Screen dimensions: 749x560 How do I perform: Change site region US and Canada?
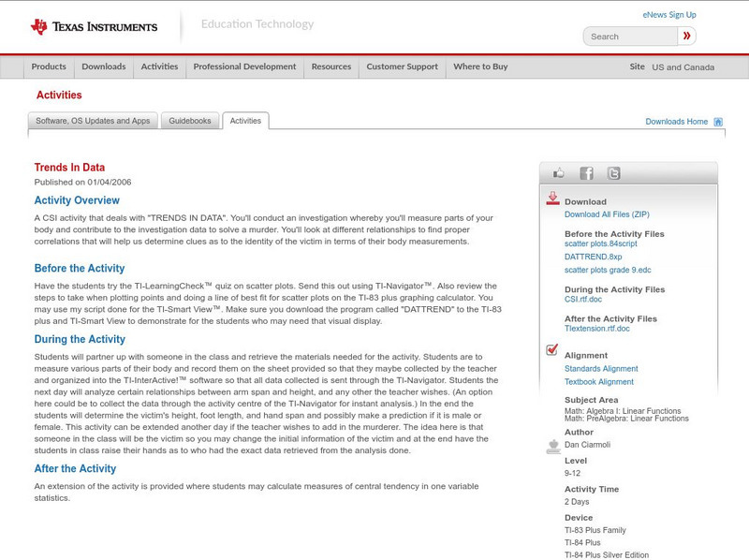click(x=683, y=67)
